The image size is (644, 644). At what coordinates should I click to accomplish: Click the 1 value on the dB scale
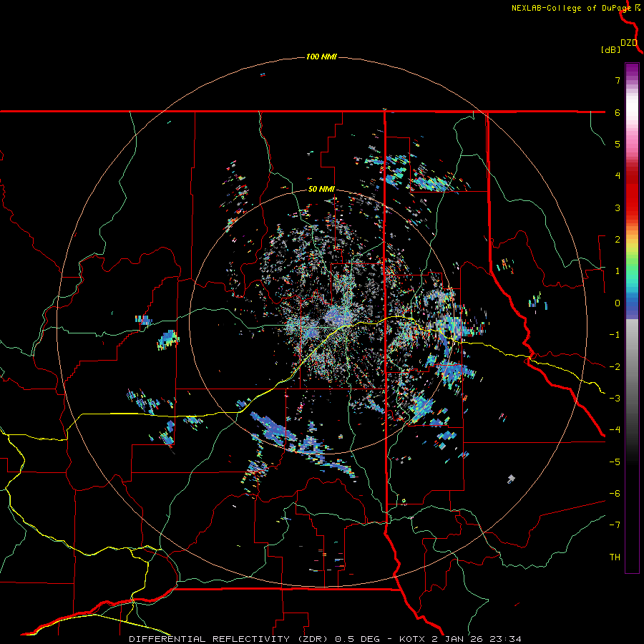[618, 271]
